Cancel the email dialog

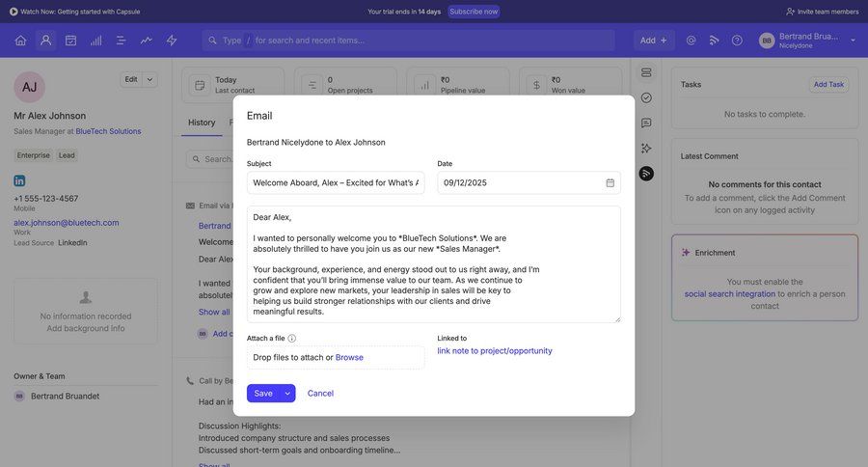[320, 394]
